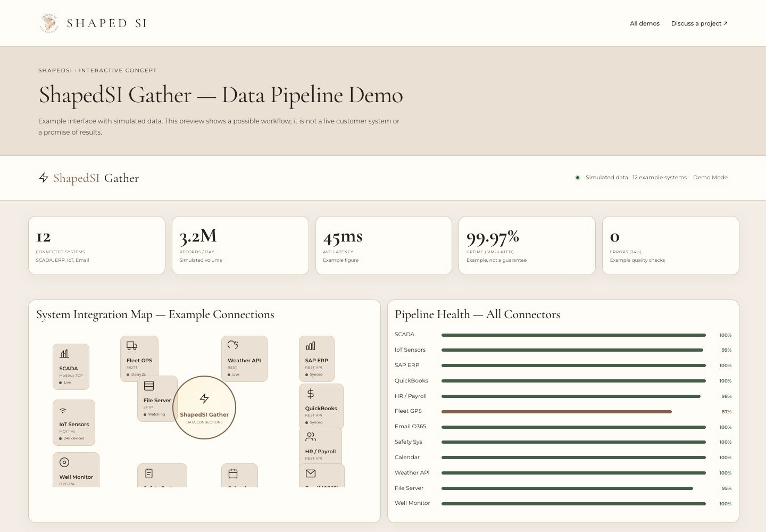The image size is (766, 532).
Task: Click the 'ShapedSI Gather — Data Pipeline Demo' title
Action: point(221,95)
